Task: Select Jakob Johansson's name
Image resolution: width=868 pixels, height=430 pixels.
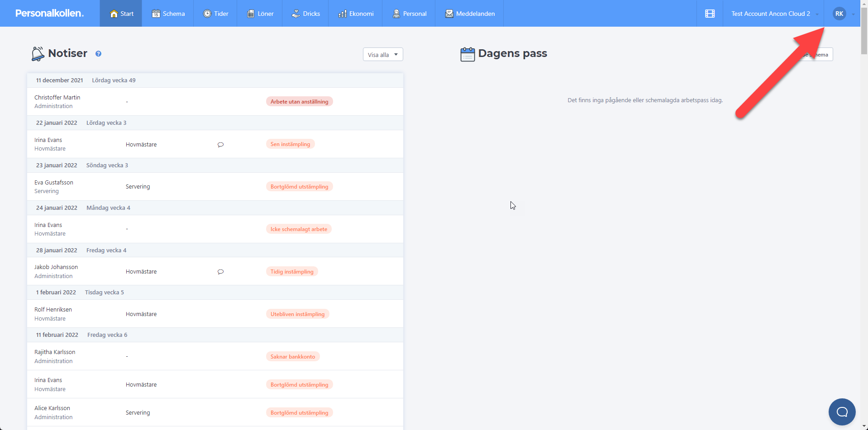Action: pos(56,267)
